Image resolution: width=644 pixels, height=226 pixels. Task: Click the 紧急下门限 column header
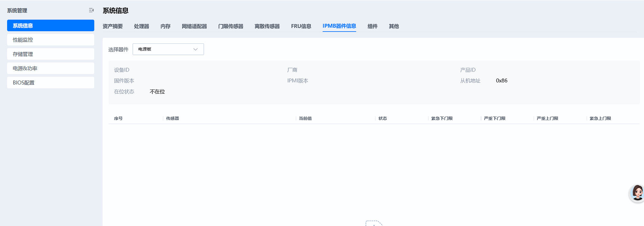tap(442, 118)
